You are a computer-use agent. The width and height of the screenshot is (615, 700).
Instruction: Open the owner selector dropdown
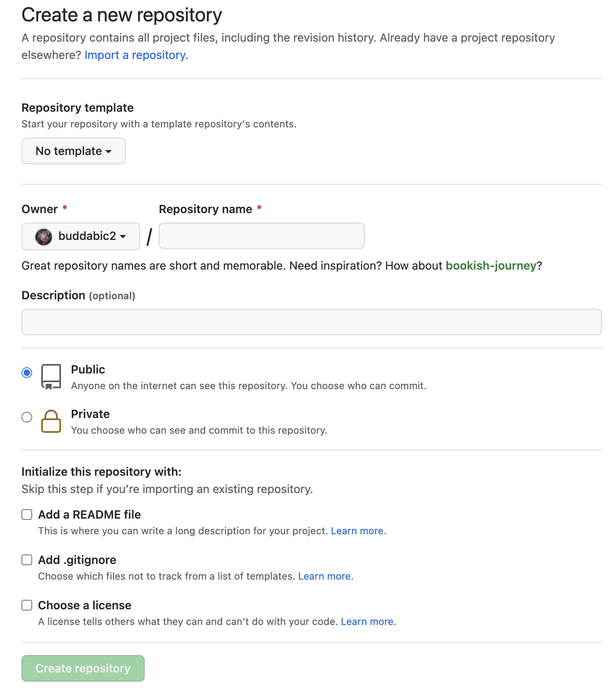point(80,236)
